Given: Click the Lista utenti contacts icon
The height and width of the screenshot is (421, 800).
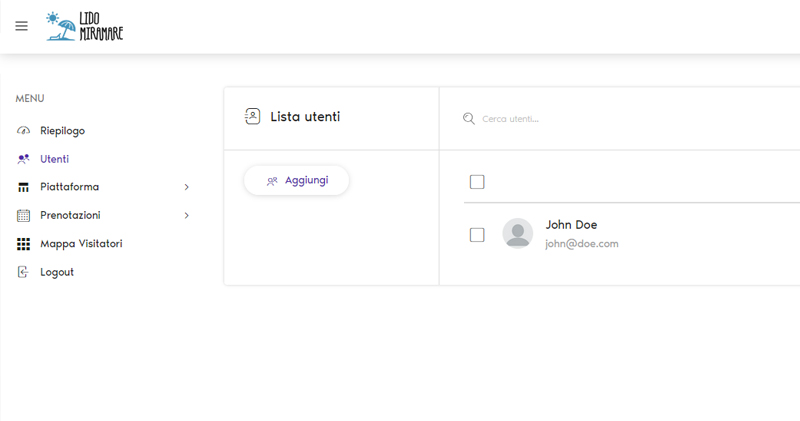Looking at the screenshot, I should (x=253, y=116).
